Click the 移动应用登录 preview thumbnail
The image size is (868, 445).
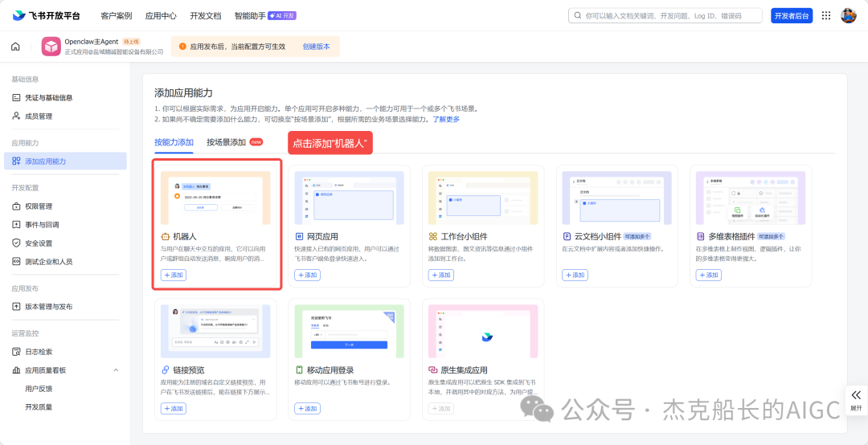click(350, 331)
